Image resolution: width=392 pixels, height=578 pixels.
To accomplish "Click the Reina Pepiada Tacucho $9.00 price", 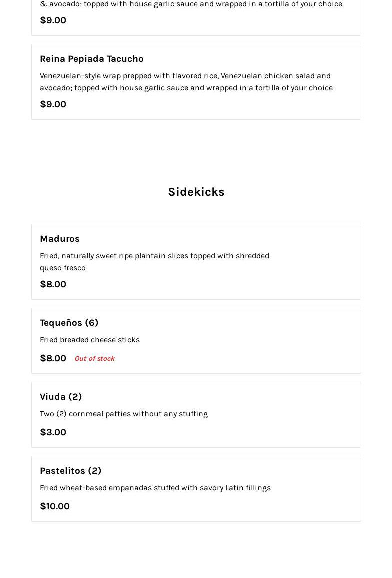I will (x=53, y=104).
